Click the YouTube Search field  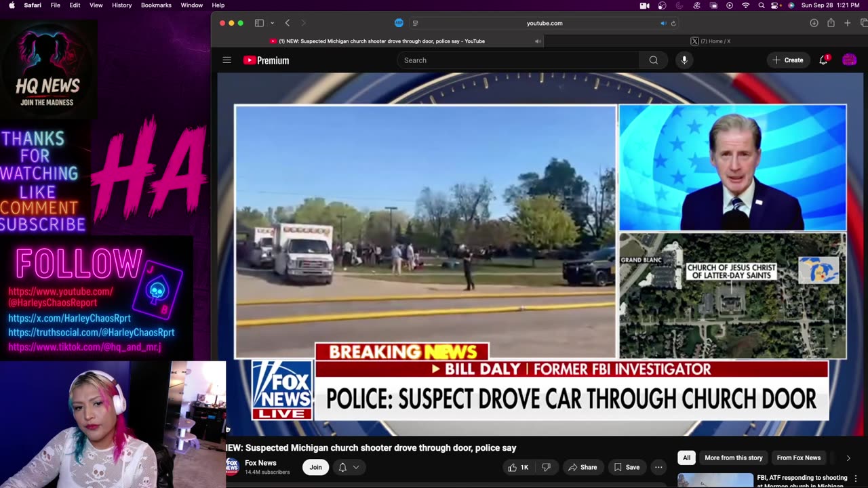518,60
